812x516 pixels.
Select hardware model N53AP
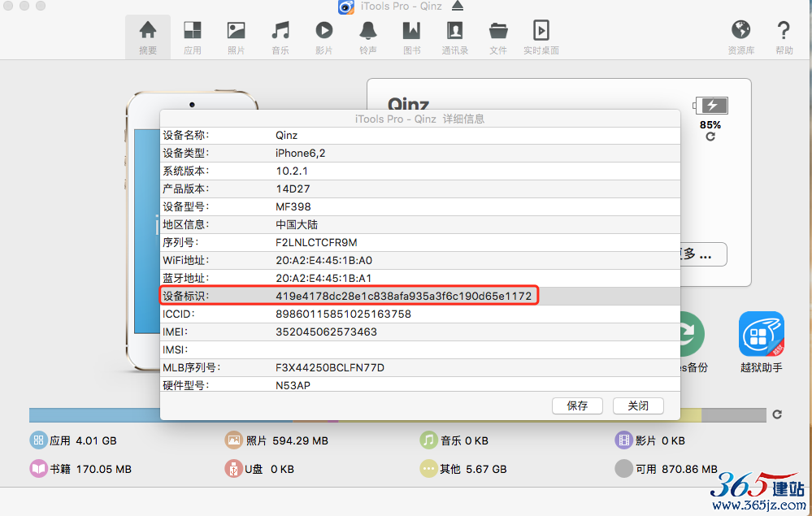(293, 385)
